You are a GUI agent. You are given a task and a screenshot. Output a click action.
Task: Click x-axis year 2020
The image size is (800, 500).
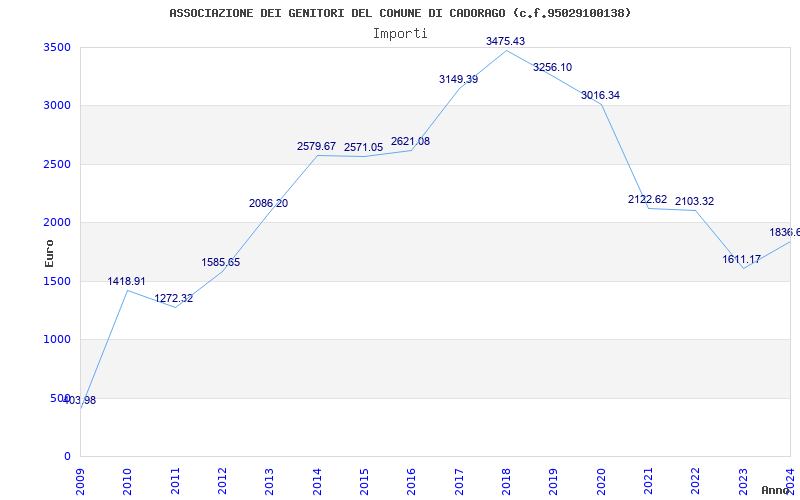[x=601, y=481]
